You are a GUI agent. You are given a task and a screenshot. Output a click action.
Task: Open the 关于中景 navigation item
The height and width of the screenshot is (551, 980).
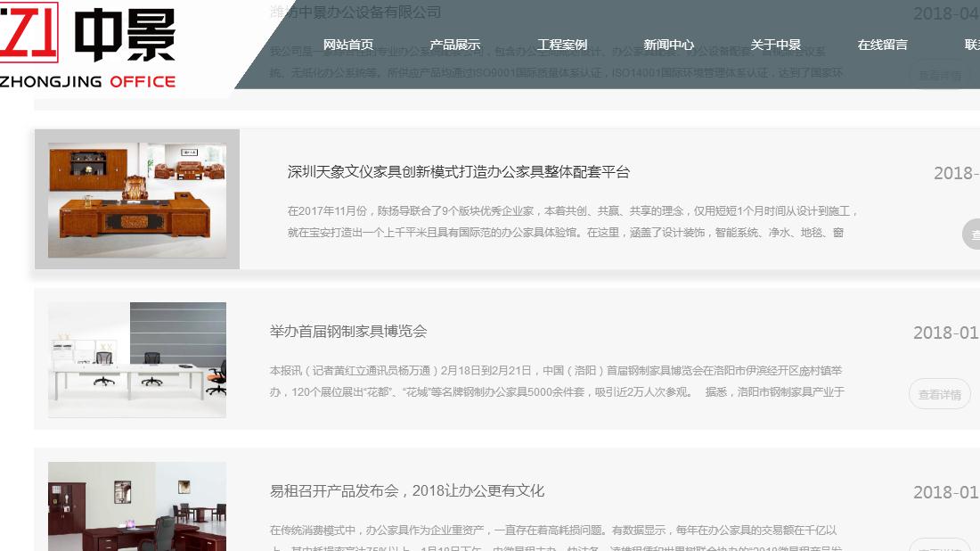coord(775,44)
